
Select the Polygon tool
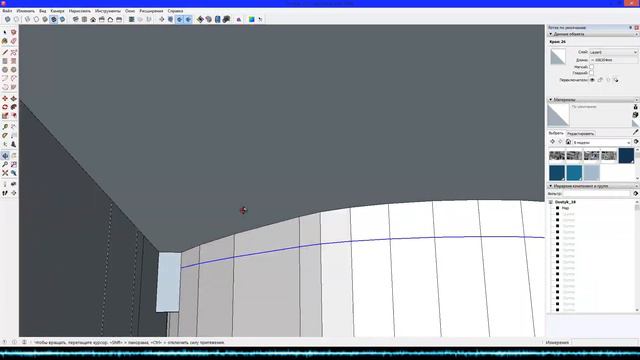pyautogui.click(x=13, y=69)
